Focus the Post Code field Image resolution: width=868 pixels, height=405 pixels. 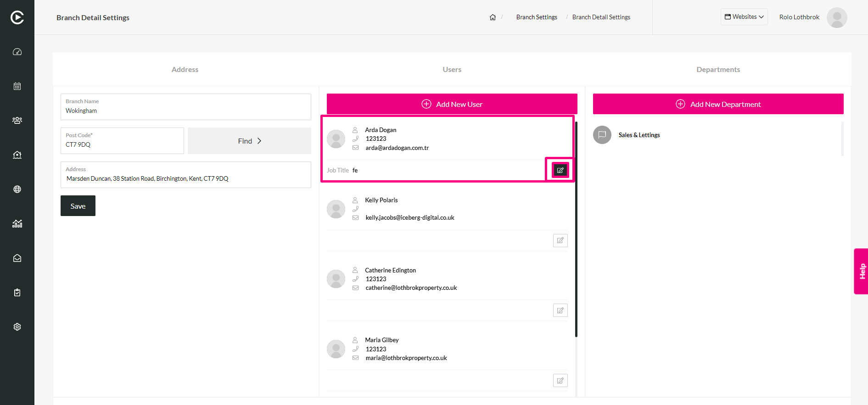point(122,141)
